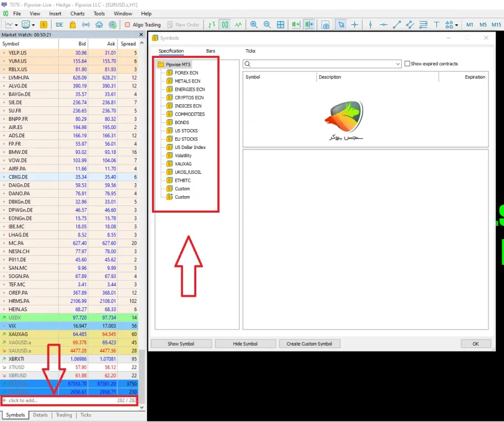This screenshot has height=422, width=504.
Task: Open the symbol search dropdown arrow
Action: point(398,64)
